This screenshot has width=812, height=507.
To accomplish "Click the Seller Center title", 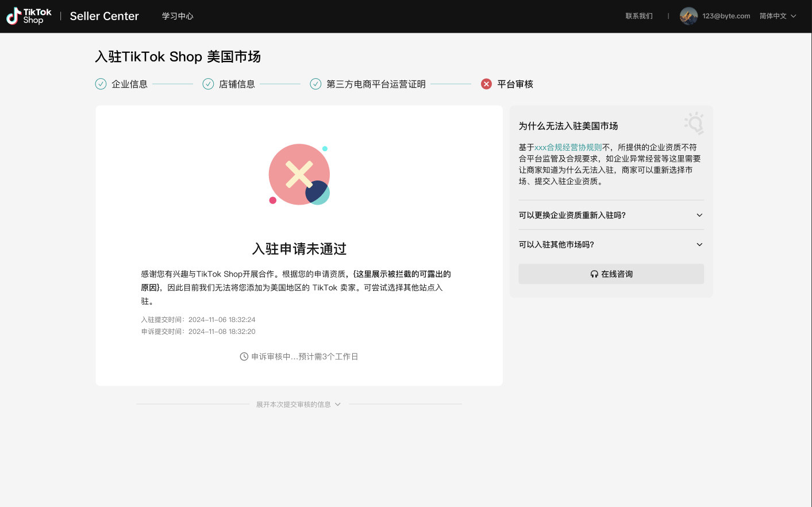I will click(x=104, y=16).
